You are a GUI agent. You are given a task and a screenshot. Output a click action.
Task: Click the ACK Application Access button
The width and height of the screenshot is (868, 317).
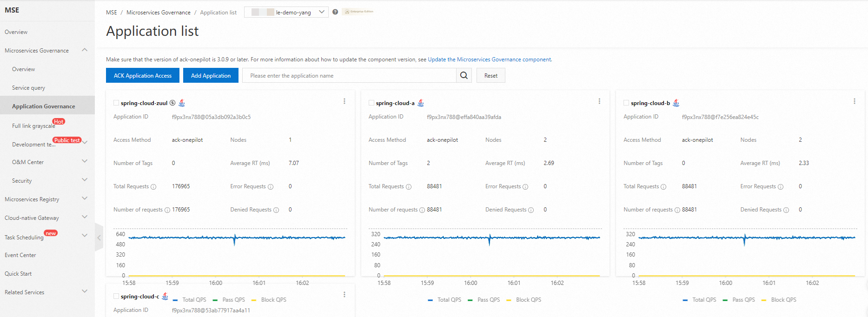[143, 75]
